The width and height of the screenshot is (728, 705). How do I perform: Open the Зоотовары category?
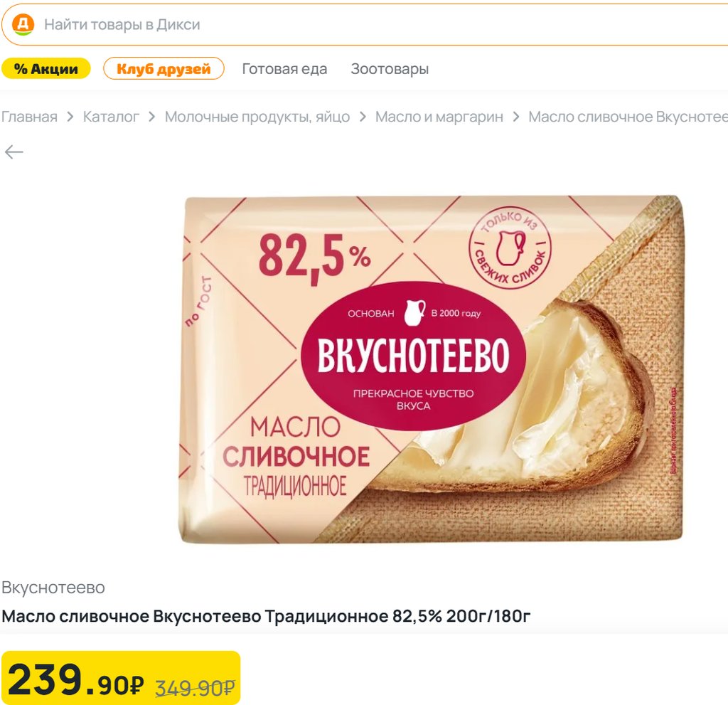coord(390,69)
